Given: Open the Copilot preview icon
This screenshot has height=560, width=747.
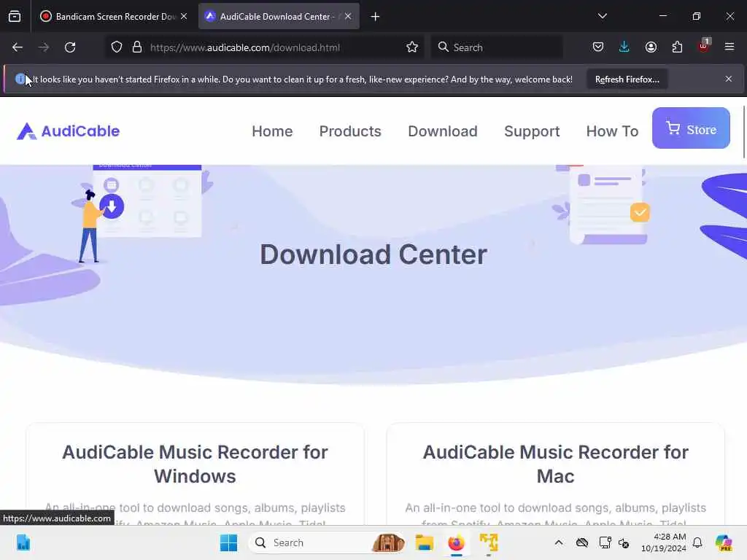Looking at the screenshot, I should [724, 542].
